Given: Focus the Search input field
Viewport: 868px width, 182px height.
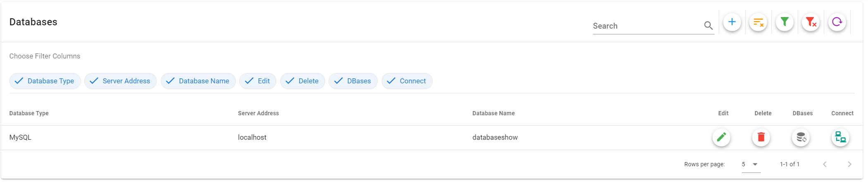Looking at the screenshot, I should (x=647, y=26).
